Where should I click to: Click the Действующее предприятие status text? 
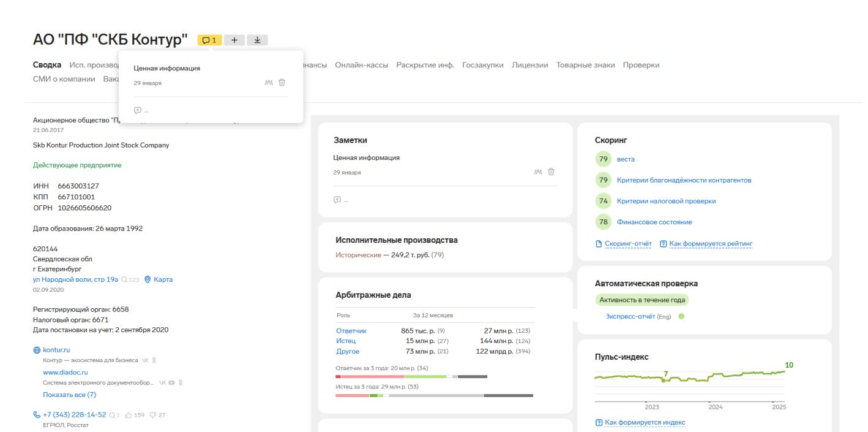coord(77,165)
